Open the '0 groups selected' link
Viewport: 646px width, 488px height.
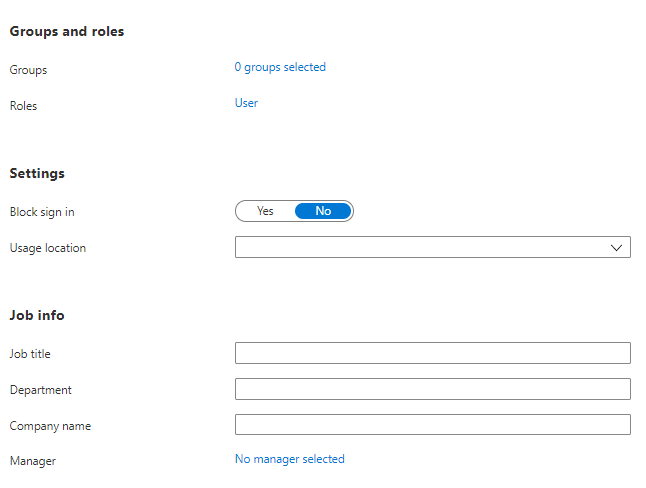coord(280,67)
